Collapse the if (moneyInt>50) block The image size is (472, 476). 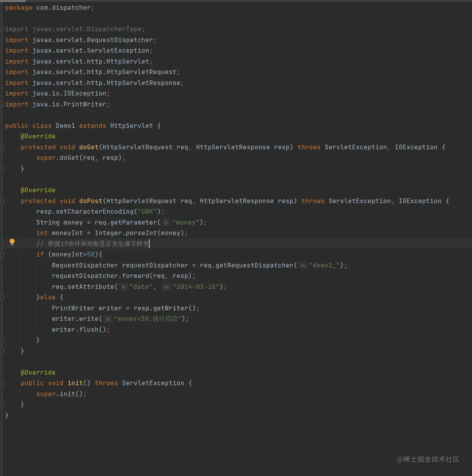pos(2,255)
